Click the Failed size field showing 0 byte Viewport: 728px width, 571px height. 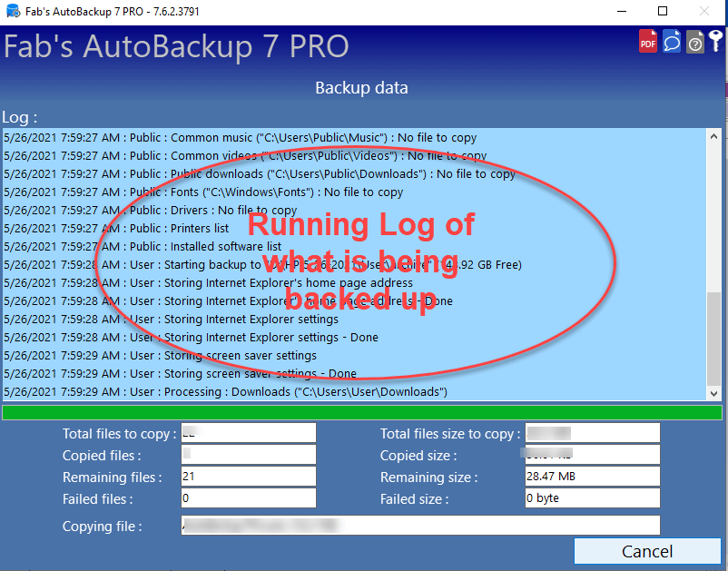[x=593, y=498]
